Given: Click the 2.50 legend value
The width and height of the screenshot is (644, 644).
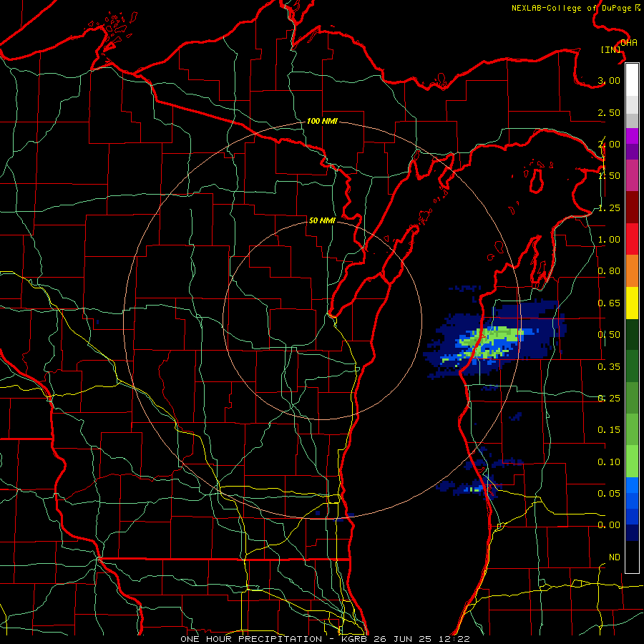Looking at the screenshot, I should coord(609,112).
